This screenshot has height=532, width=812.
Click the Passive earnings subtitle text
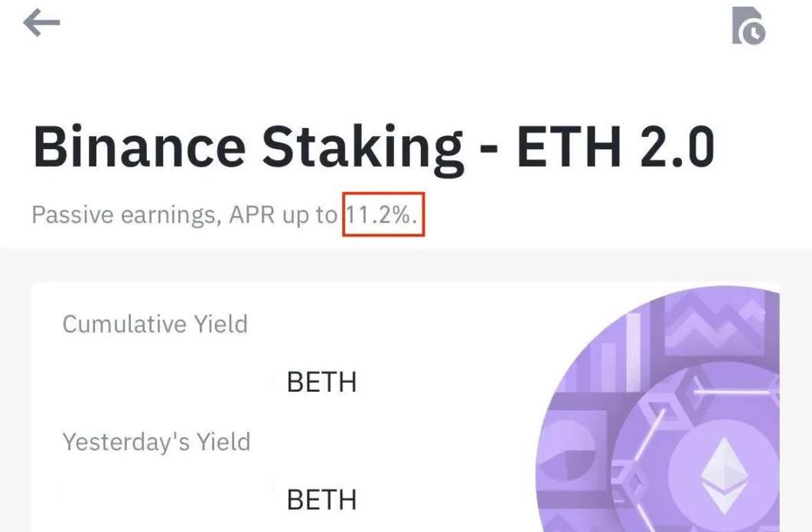[184, 215]
